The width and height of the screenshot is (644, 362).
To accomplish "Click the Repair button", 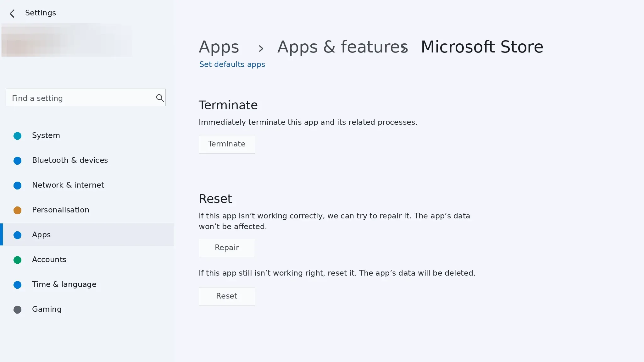I will tap(227, 248).
